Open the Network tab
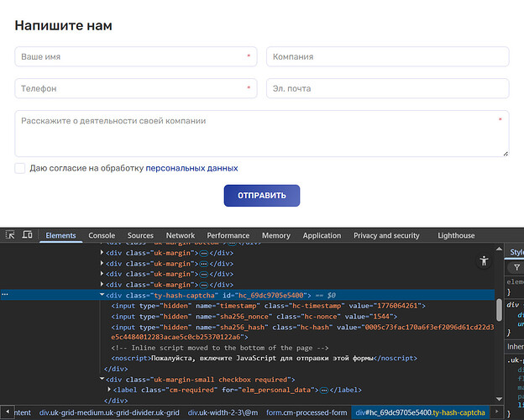The width and height of the screenshot is (524, 420). 180,236
